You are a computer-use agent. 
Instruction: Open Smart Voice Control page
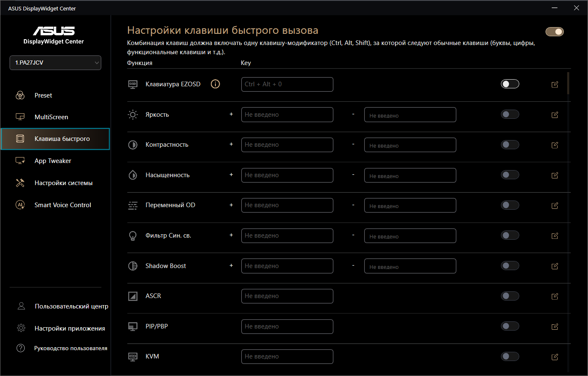[63, 205]
